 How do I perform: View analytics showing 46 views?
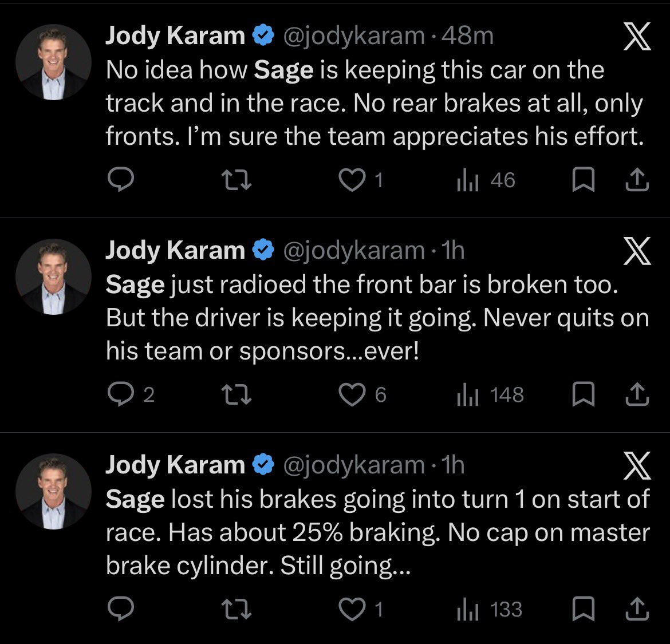[486, 181]
